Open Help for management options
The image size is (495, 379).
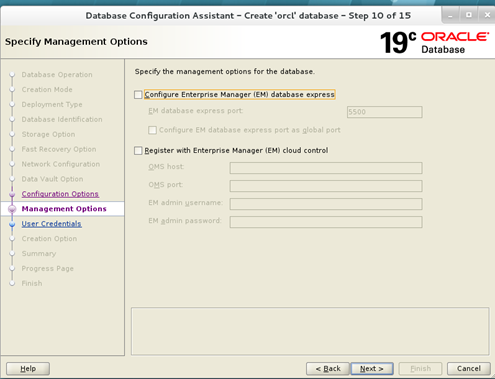[28, 369]
